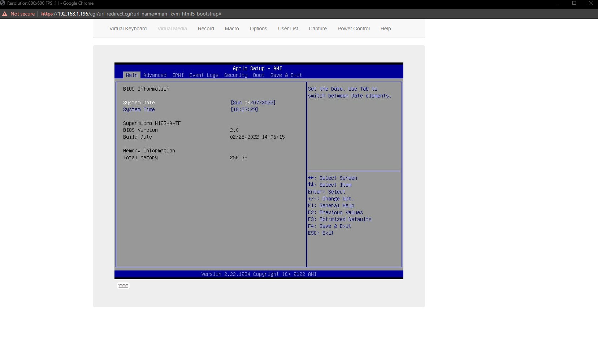Click the ESC: Exit help line
The width and height of the screenshot is (598, 364).
(x=321, y=233)
